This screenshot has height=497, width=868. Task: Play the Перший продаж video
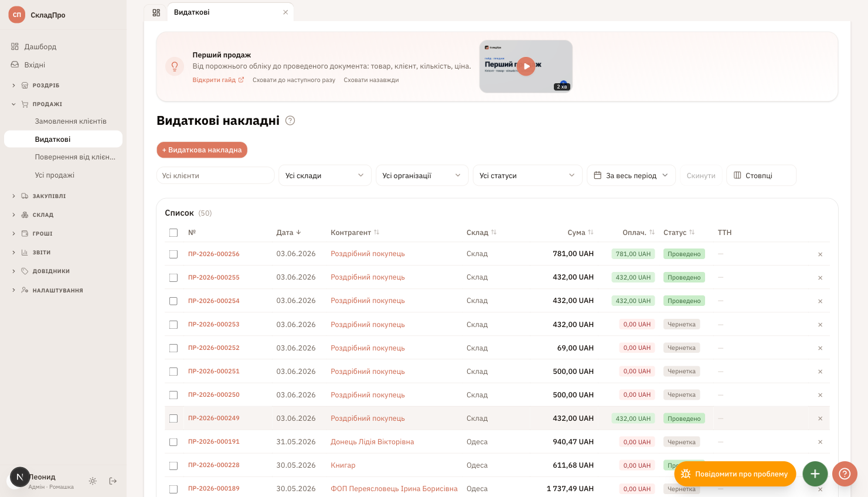tap(526, 66)
